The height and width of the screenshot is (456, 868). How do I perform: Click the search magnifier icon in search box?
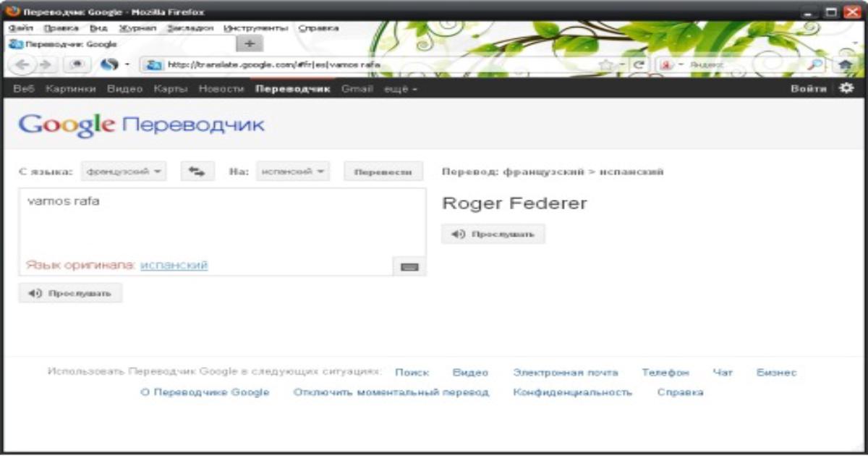coord(814,64)
